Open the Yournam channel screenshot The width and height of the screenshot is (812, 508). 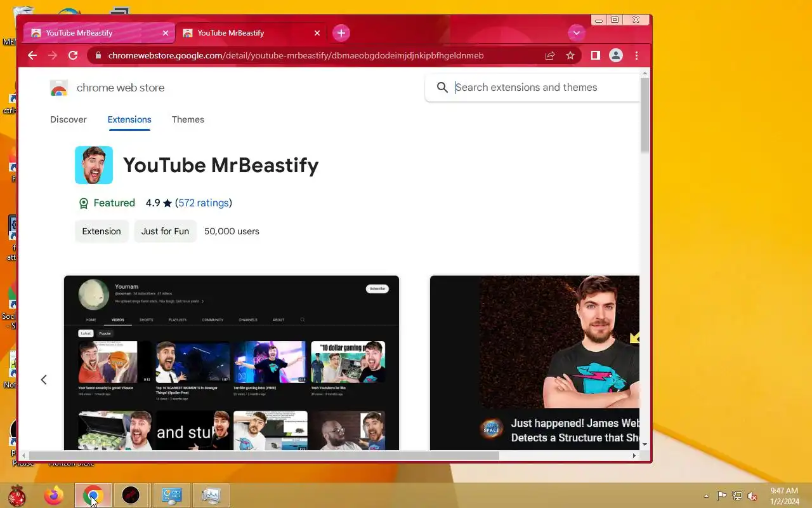coord(232,363)
